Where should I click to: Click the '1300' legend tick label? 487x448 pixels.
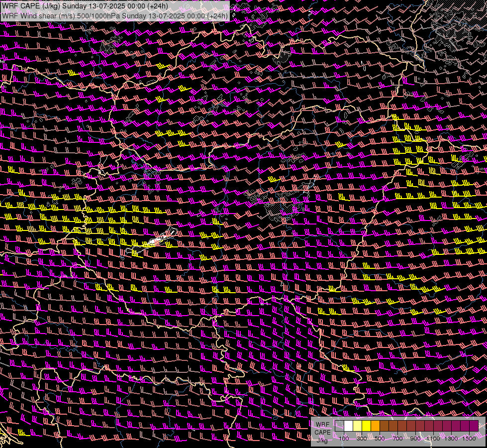pyautogui.click(x=451, y=439)
